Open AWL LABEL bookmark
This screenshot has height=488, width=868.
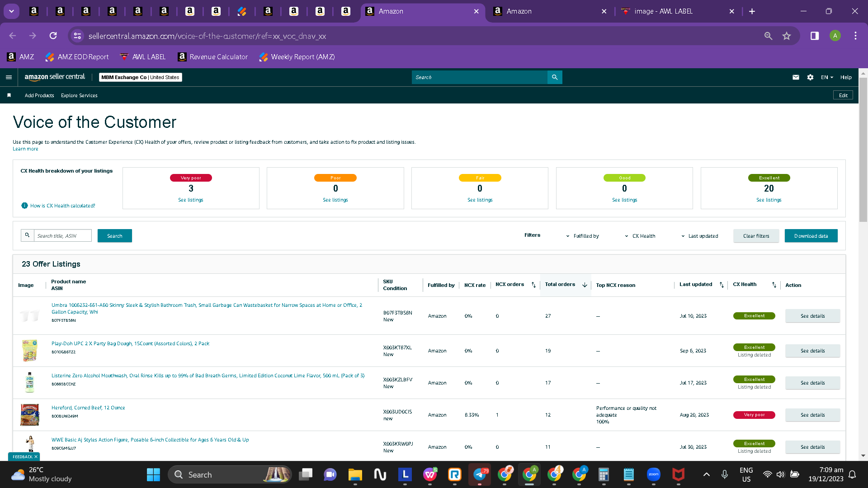point(143,57)
